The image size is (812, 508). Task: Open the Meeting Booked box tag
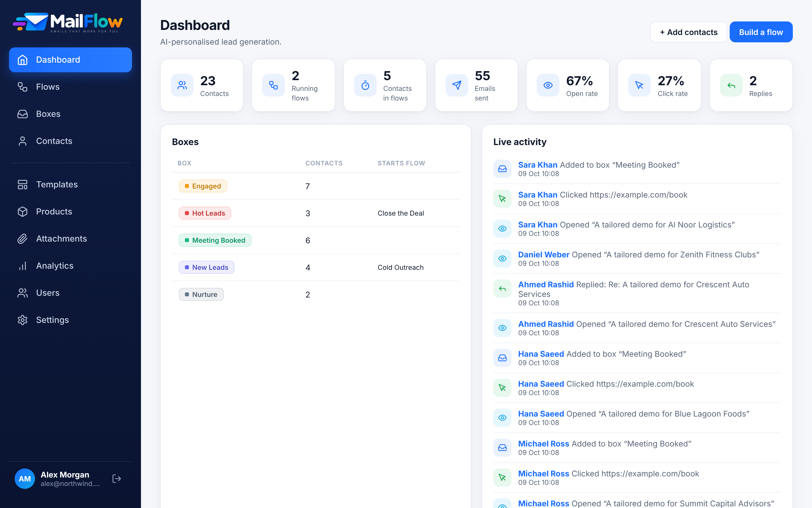coord(215,240)
